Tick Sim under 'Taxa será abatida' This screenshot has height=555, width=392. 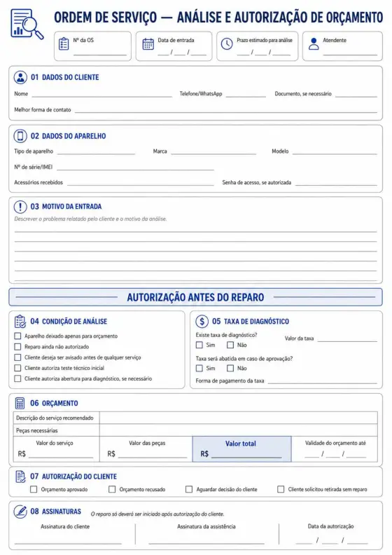[199, 368]
